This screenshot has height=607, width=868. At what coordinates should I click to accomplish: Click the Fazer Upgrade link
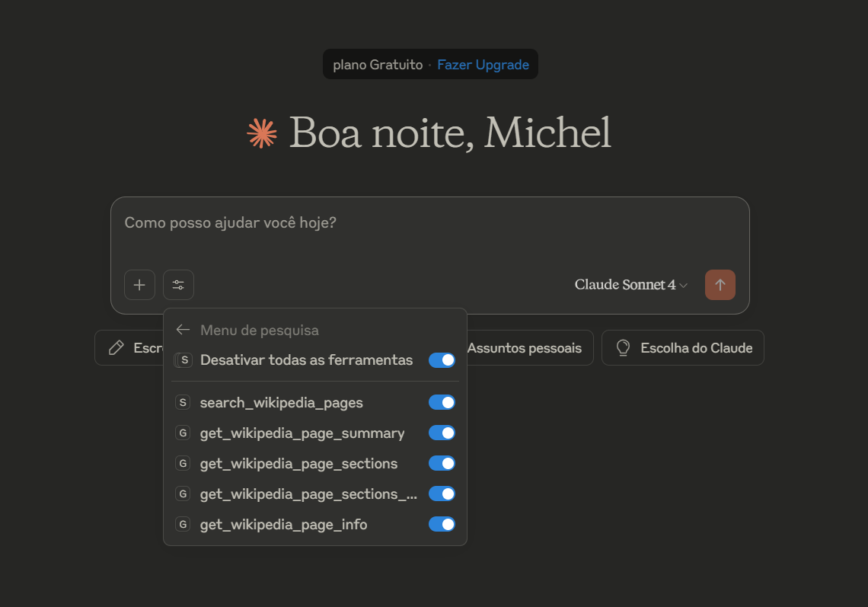coord(483,65)
